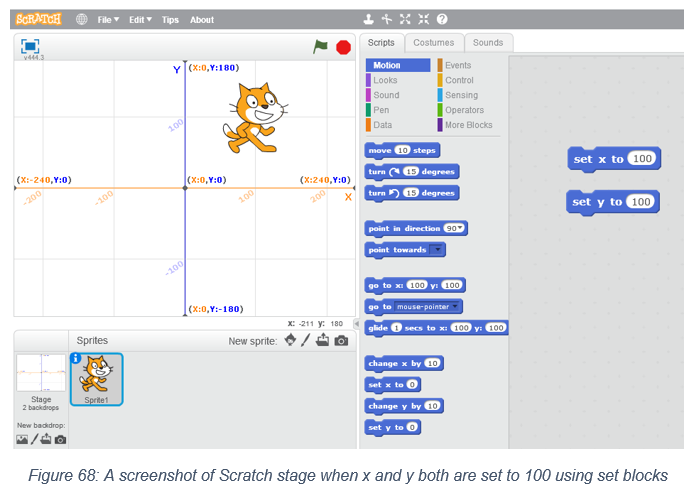This screenshot has height=492, width=693.
Task: Select the Control block category
Action: (459, 80)
